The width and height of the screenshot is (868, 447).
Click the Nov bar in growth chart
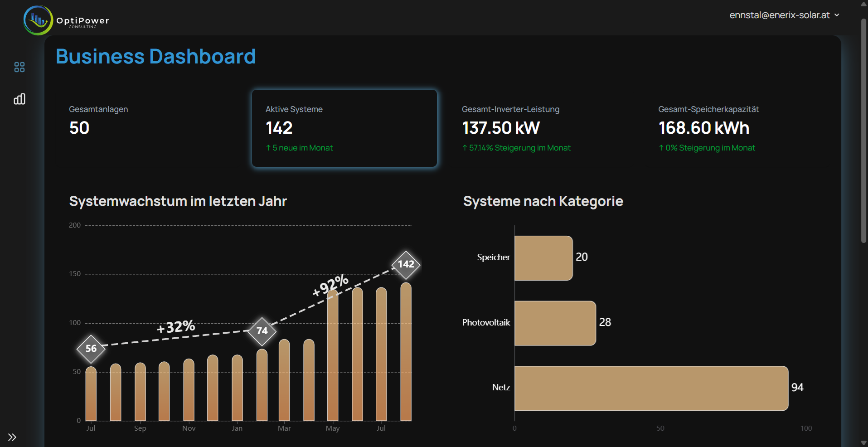[x=189, y=389]
